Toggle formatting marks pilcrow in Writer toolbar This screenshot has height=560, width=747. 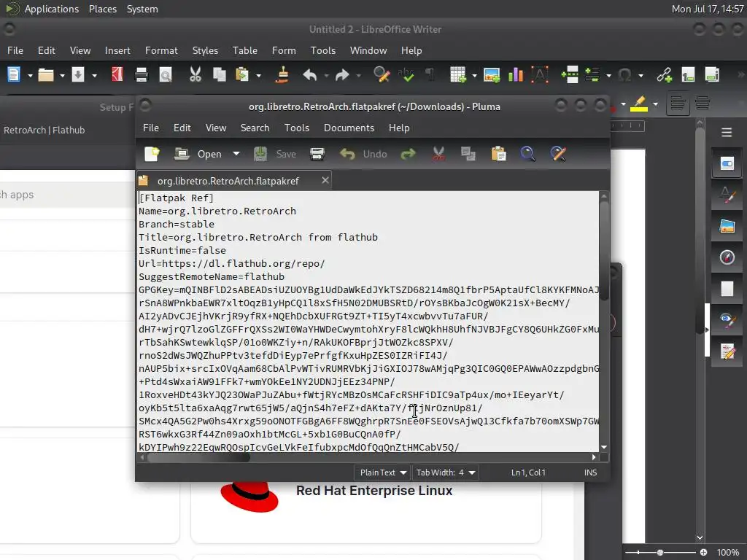[x=430, y=75]
